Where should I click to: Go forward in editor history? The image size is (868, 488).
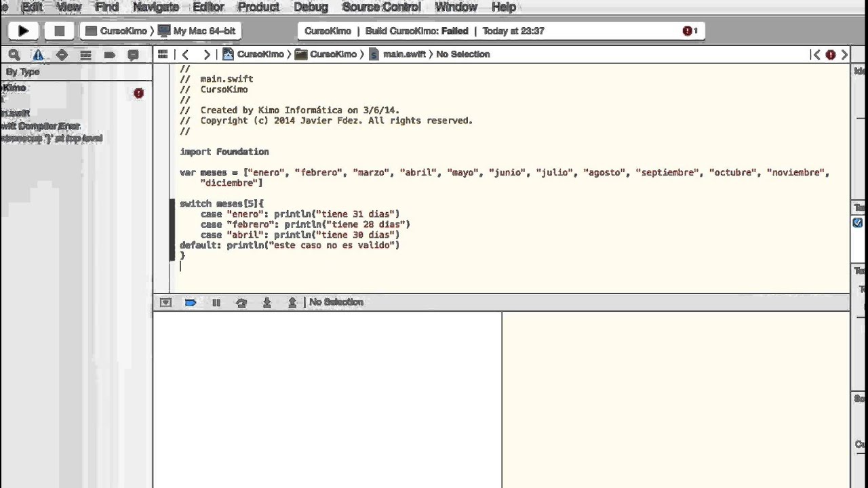tap(206, 54)
